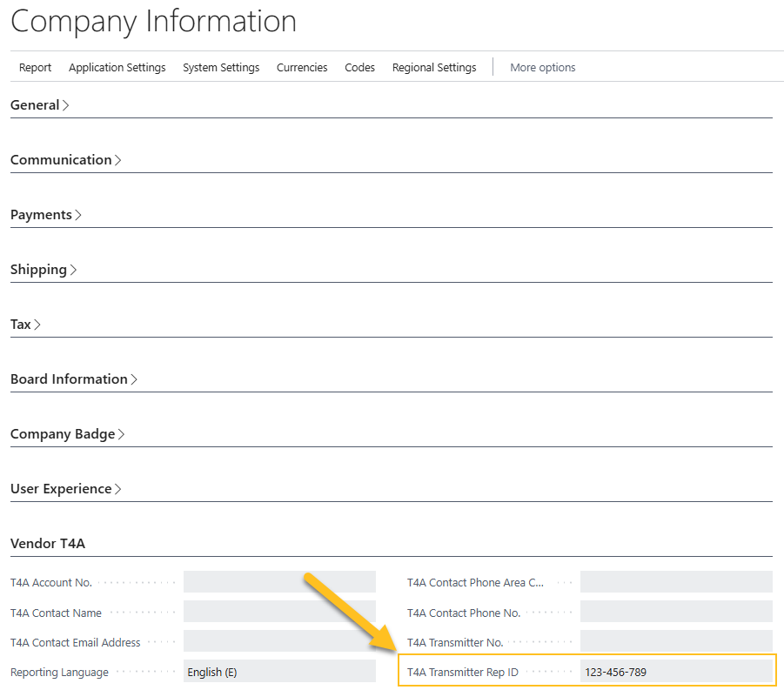Open the Currencies menu

point(301,67)
